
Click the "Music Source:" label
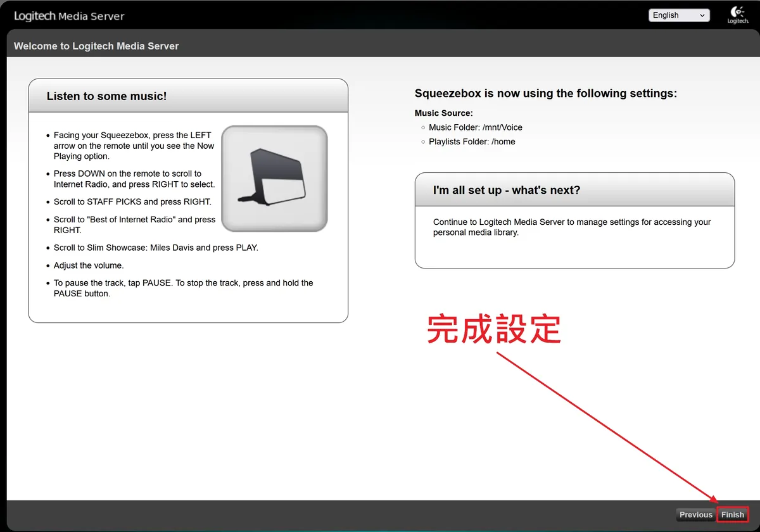(x=444, y=113)
